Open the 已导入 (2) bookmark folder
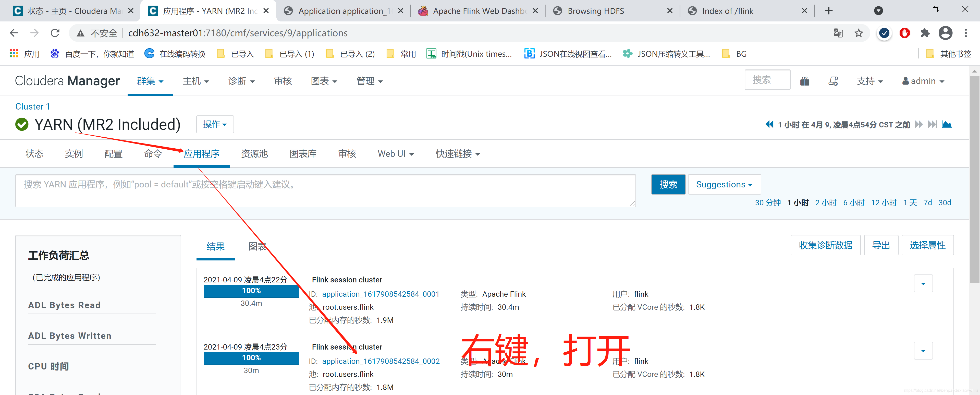The image size is (980, 395). (350, 54)
